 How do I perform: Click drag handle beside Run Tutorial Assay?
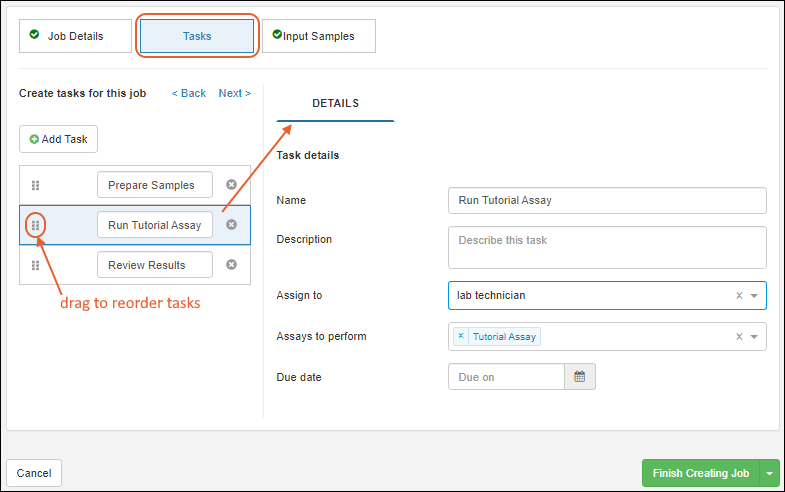35,225
